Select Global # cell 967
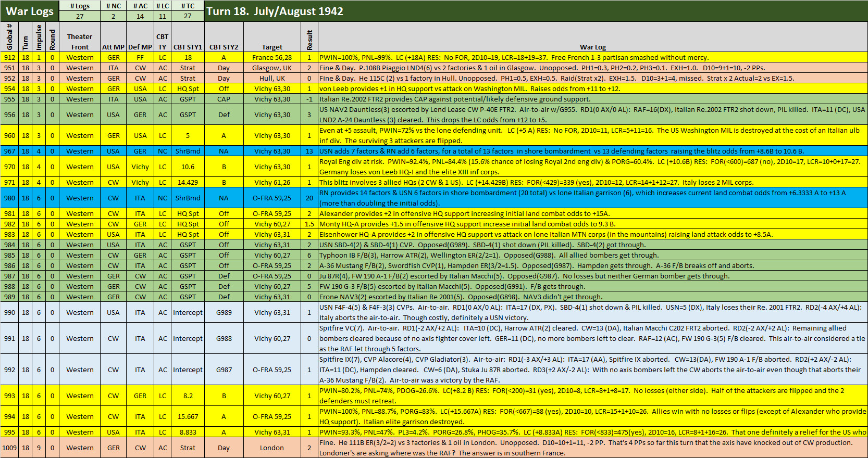Viewport: 868px width, 458px height. pos(9,151)
